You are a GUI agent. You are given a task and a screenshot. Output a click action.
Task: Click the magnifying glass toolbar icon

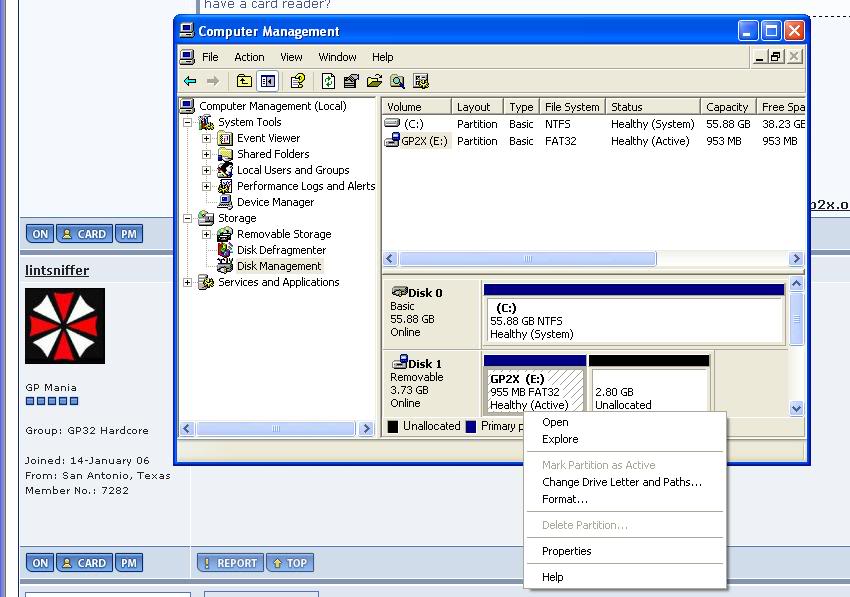(x=397, y=82)
